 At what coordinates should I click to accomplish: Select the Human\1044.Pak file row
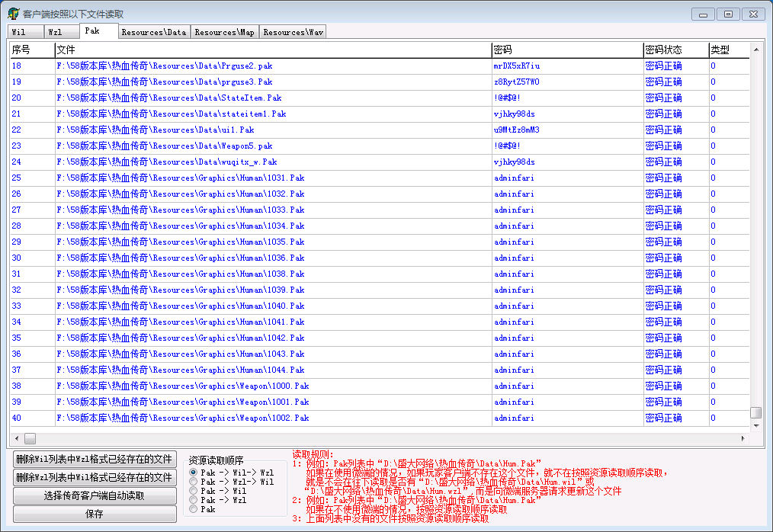[380, 370]
